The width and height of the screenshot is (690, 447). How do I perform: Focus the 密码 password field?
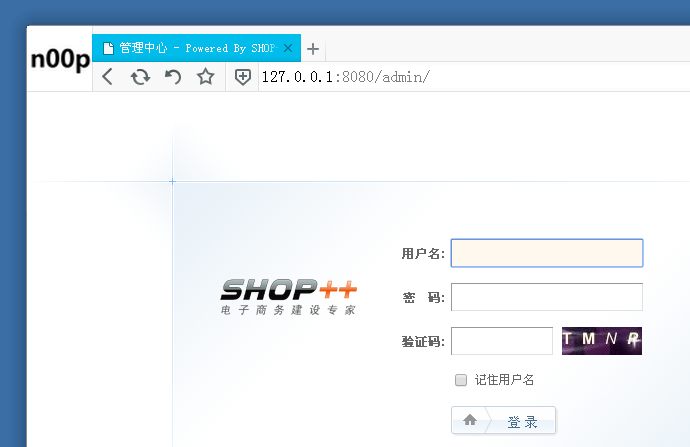click(x=547, y=297)
